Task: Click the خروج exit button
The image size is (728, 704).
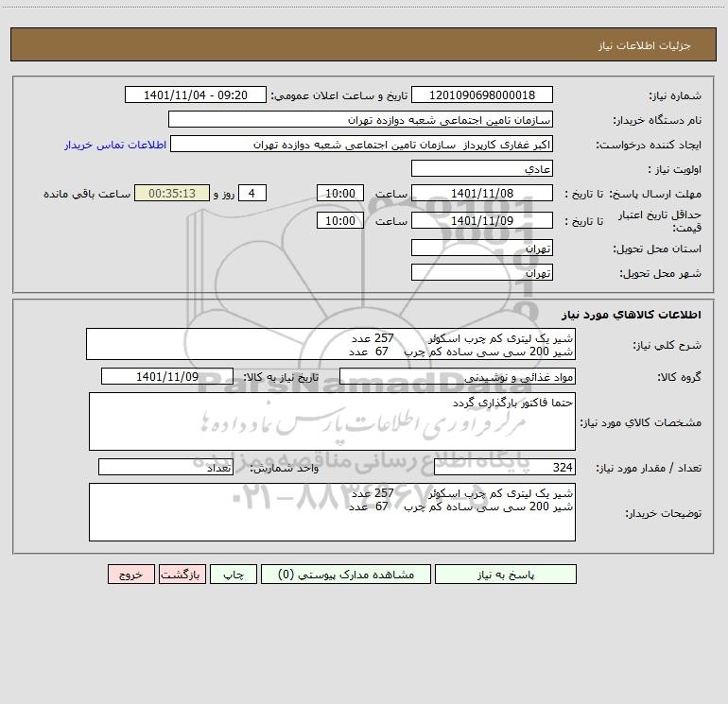Action: point(130,574)
